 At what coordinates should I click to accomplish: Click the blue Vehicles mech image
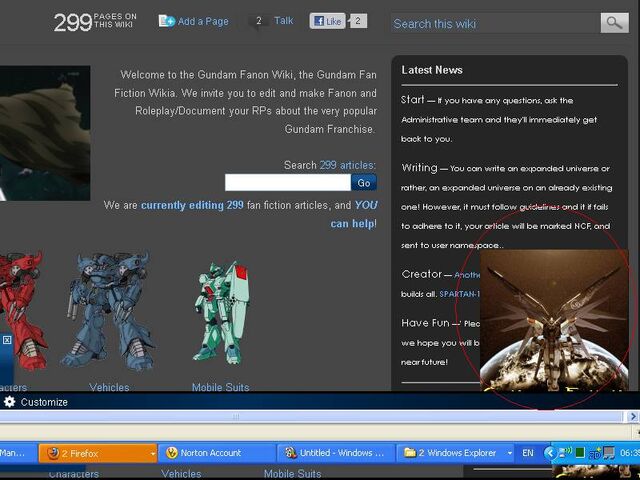point(108,311)
